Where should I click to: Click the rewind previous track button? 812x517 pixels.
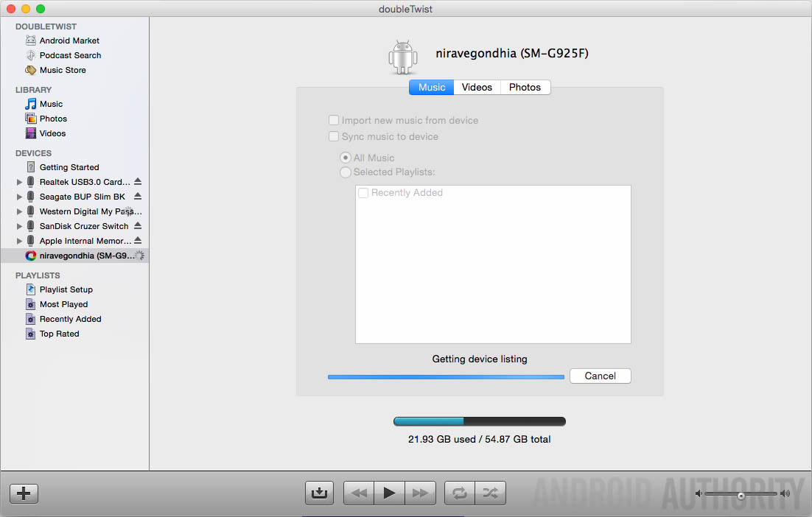(358, 493)
